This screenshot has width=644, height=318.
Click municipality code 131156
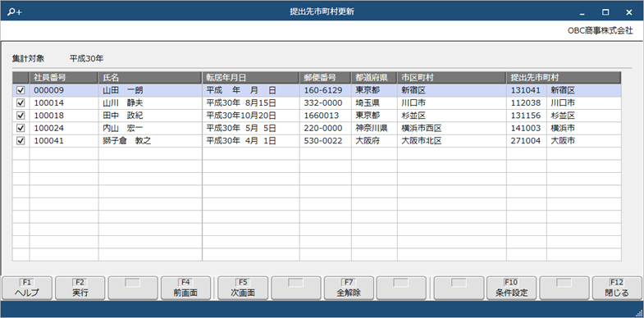click(x=527, y=116)
